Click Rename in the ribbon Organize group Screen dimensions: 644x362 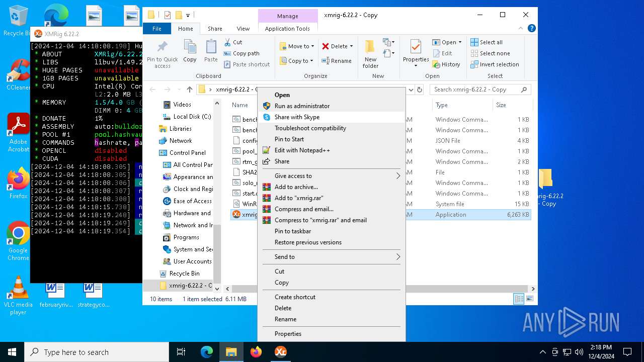(337, 61)
